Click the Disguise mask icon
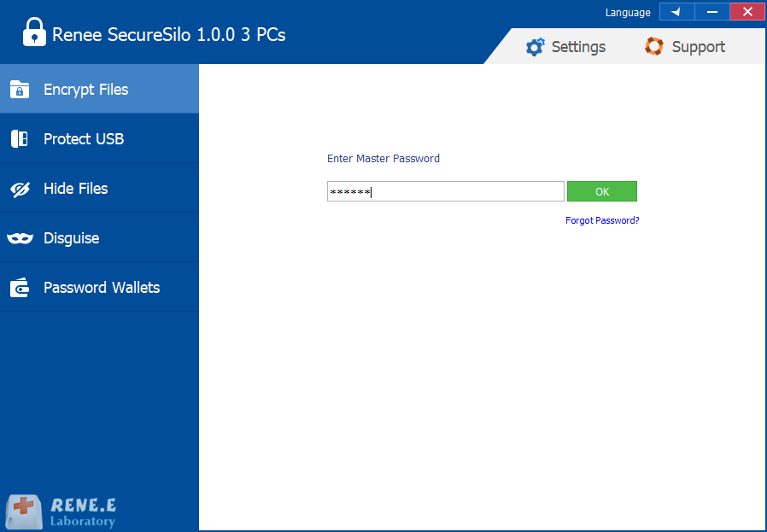 tap(20, 238)
